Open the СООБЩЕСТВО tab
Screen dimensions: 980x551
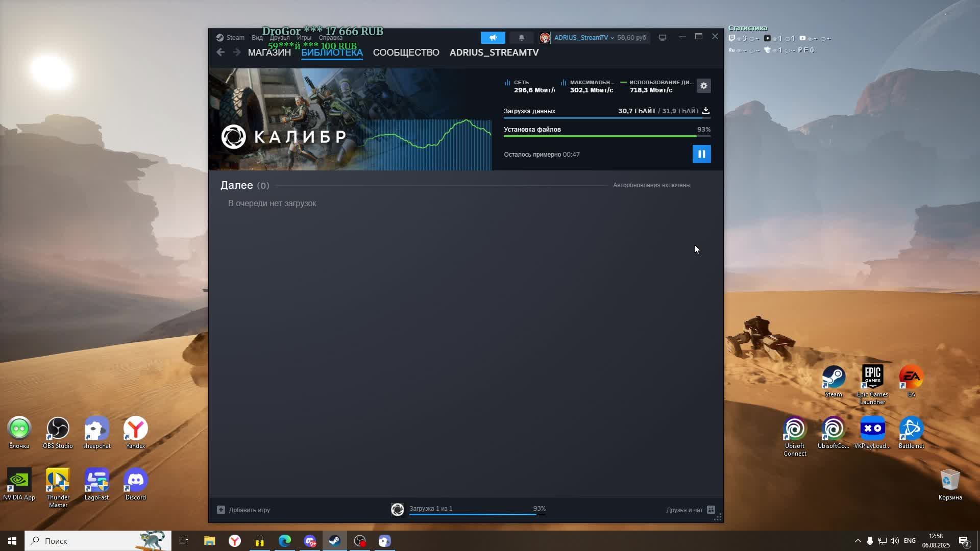point(406,53)
